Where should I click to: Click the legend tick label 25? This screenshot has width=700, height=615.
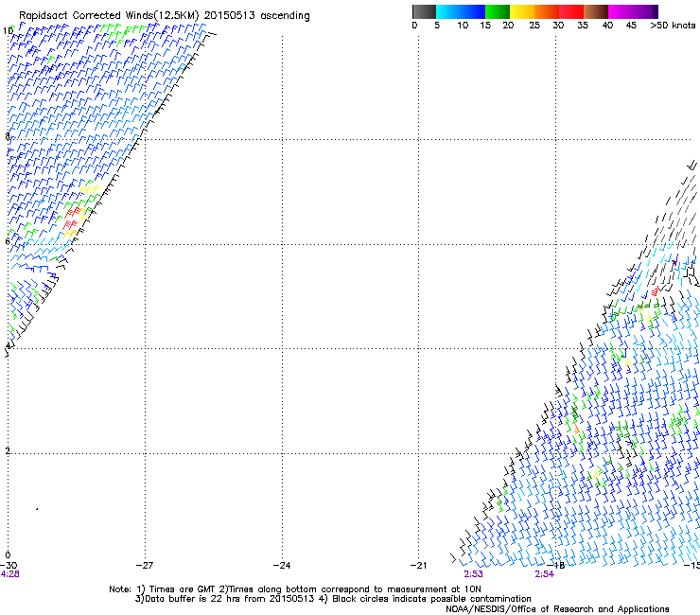coord(534,26)
